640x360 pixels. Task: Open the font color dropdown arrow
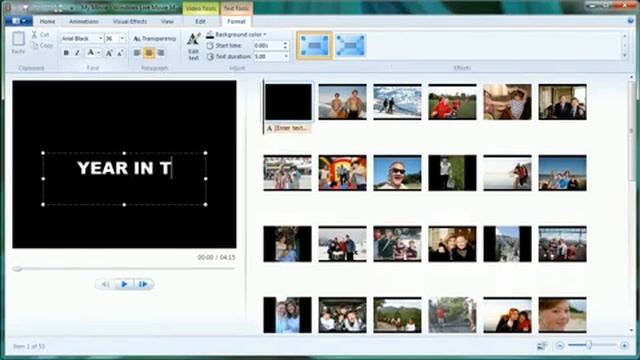(98, 53)
